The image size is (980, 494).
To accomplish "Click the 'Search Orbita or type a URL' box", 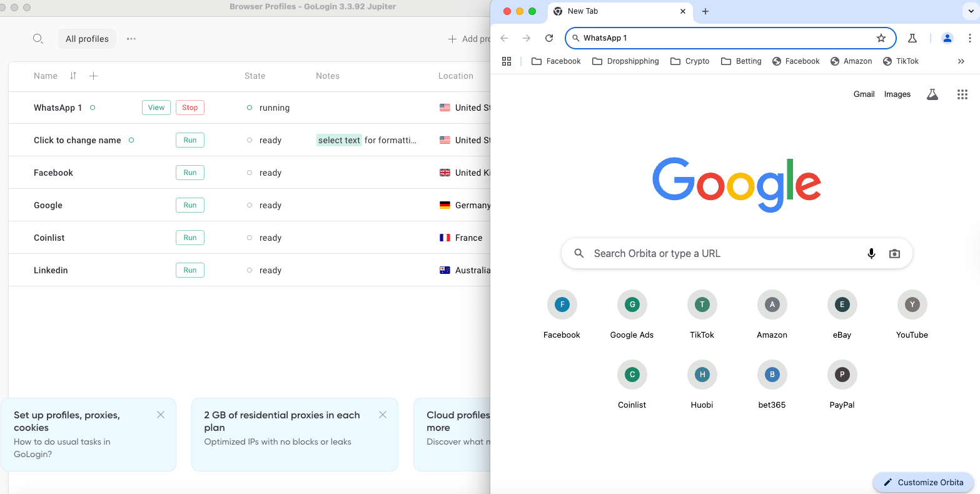I will [x=737, y=253].
